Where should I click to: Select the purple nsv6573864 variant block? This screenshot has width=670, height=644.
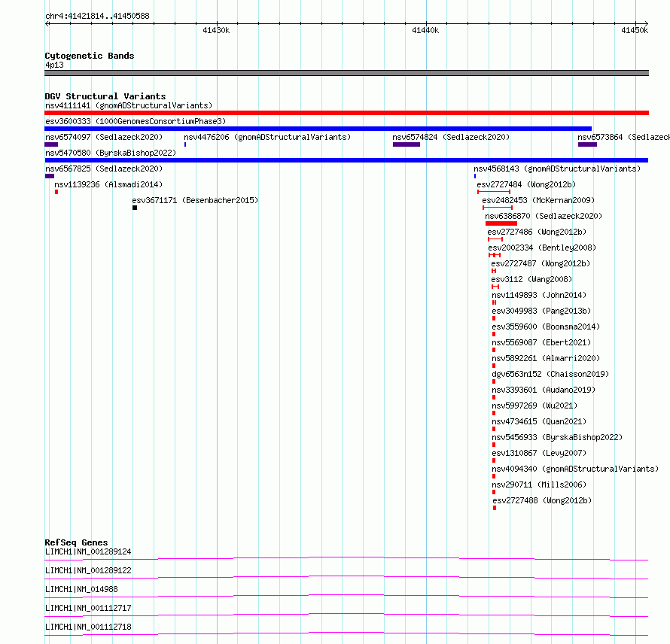pyautogui.click(x=587, y=144)
